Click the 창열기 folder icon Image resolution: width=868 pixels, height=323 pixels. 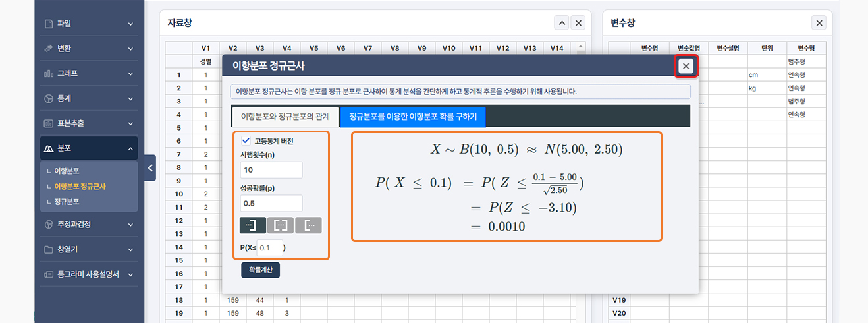[x=48, y=250]
